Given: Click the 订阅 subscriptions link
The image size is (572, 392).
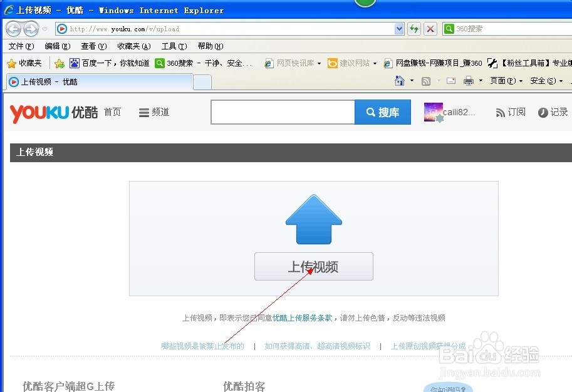Looking at the screenshot, I should coord(511,112).
